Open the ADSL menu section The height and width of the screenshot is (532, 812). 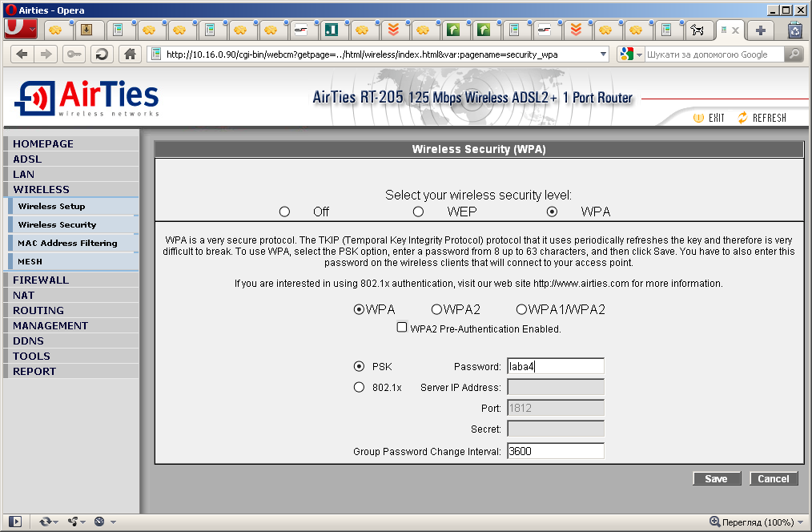coord(71,159)
